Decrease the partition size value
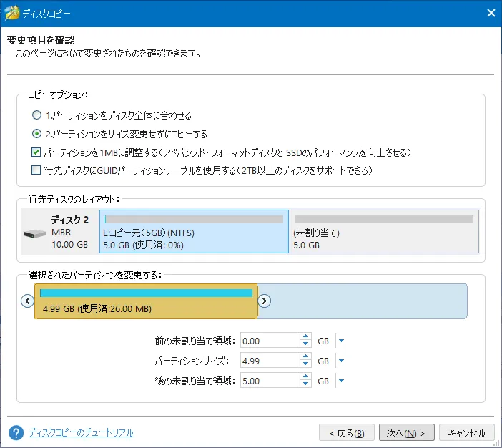Image resolution: width=502 pixels, height=448 pixels. (x=306, y=365)
